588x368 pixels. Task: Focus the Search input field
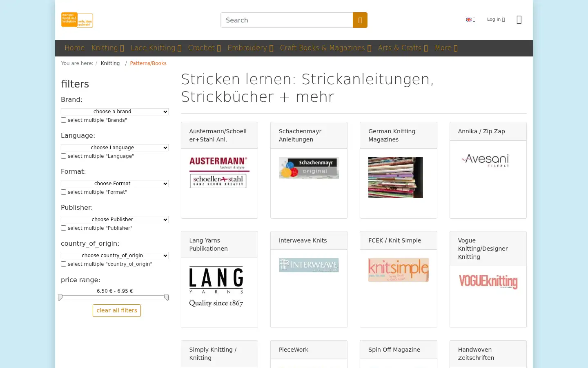pyautogui.click(x=287, y=20)
